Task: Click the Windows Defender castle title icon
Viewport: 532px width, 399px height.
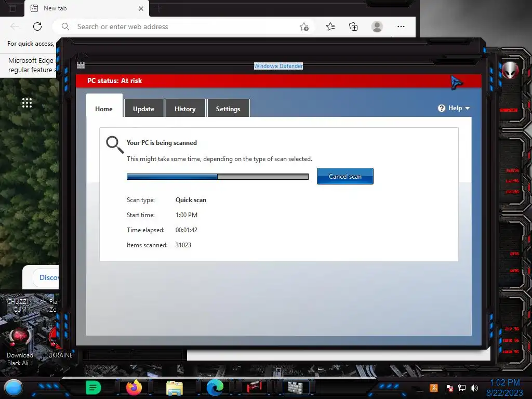Action: coord(81,65)
